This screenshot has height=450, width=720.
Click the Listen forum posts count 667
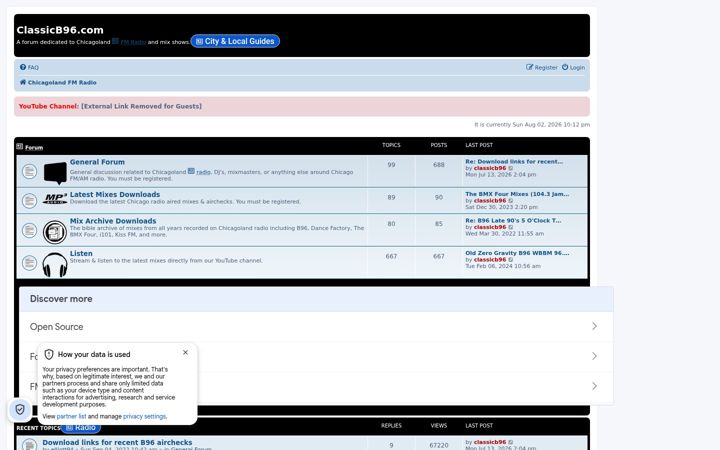[x=439, y=256]
